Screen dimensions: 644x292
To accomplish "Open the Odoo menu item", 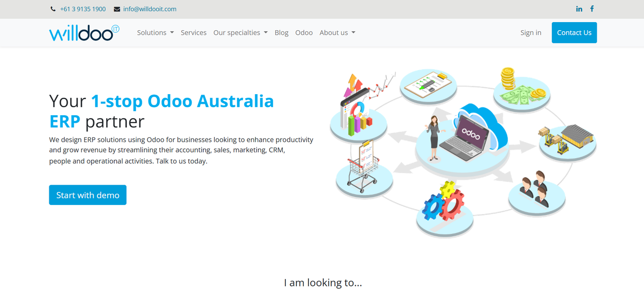I will pyautogui.click(x=304, y=33).
